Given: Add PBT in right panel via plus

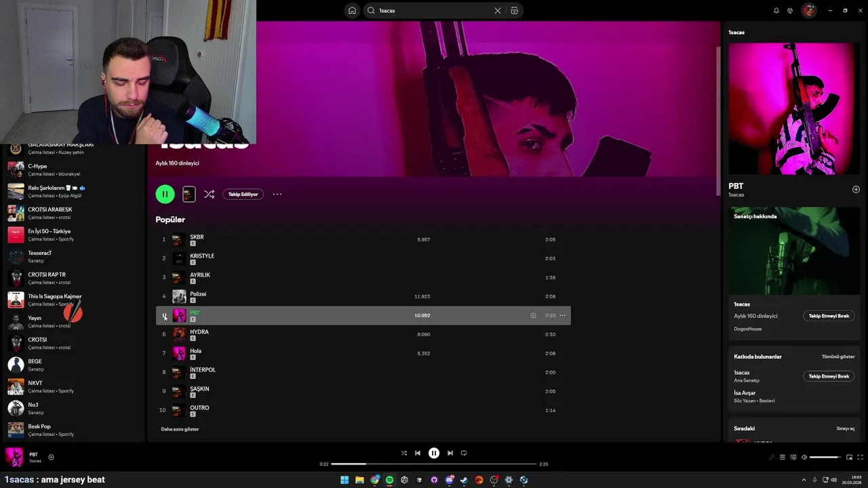Looking at the screenshot, I should tap(856, 190).
